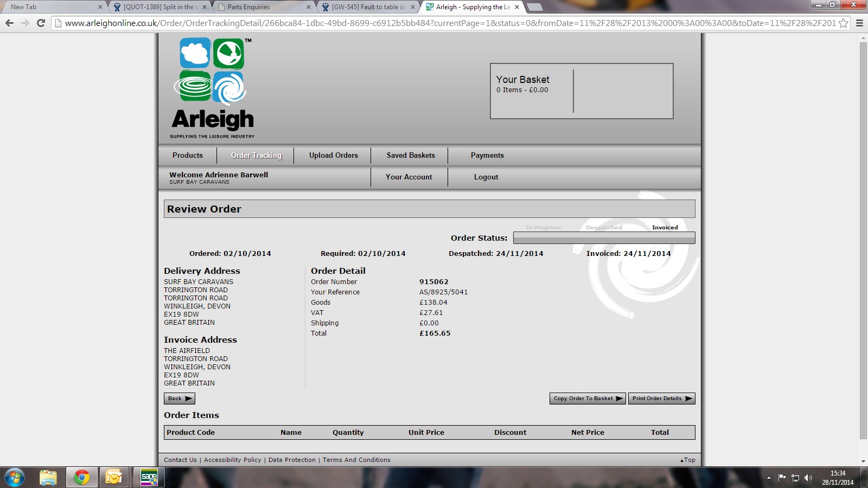The height and width of the screenshot is (488, 868).
Task: Click Copy Order To Basket
Action: [588, 399]
